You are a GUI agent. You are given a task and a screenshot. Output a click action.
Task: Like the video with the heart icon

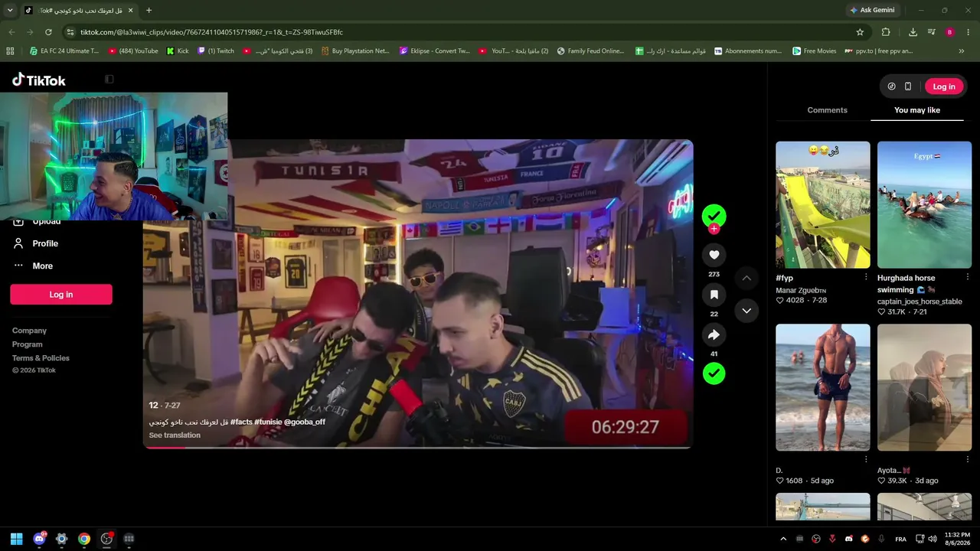(714, 255)
